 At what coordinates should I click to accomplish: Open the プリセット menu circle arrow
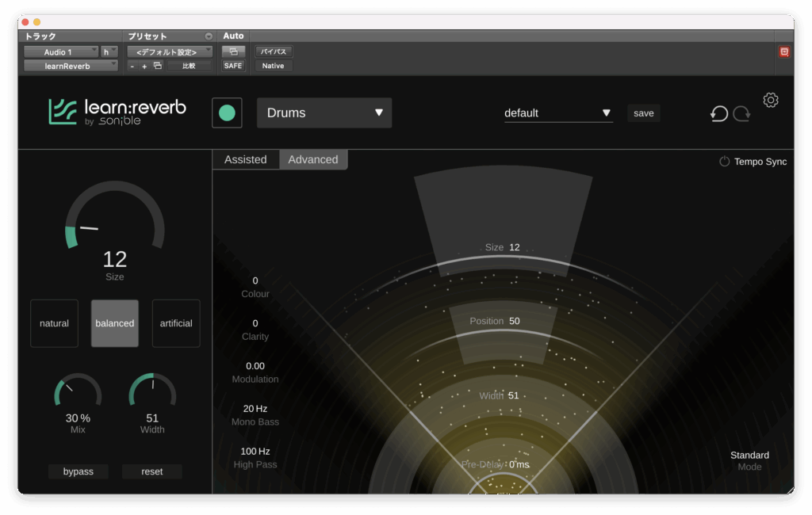pyautogui.click(x=209, y=36)
